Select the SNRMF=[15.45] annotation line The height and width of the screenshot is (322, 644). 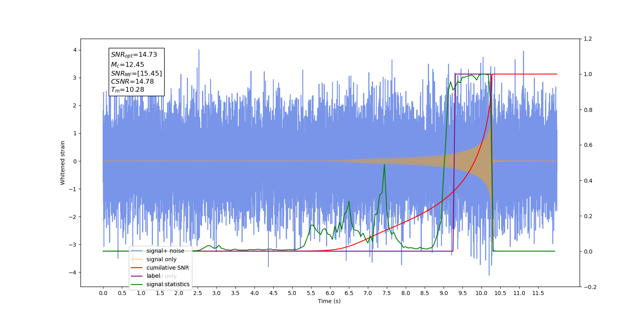(136, 73)
